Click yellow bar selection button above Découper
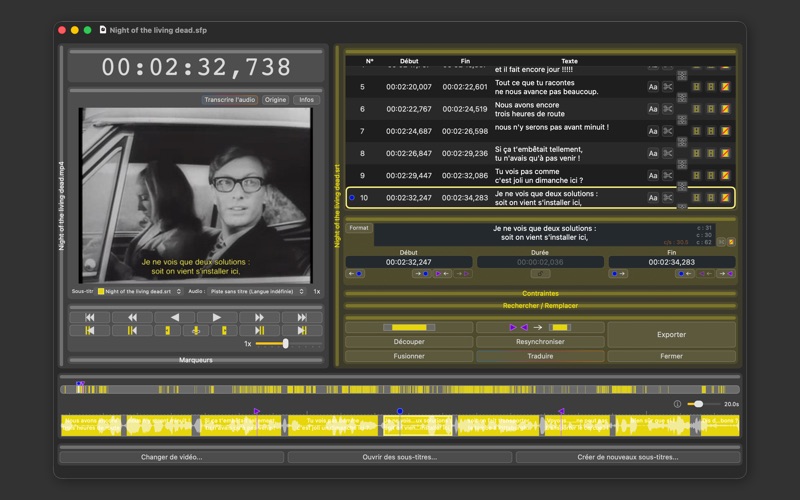The width and height of the screenshot is (800, 500). (409, 328)
